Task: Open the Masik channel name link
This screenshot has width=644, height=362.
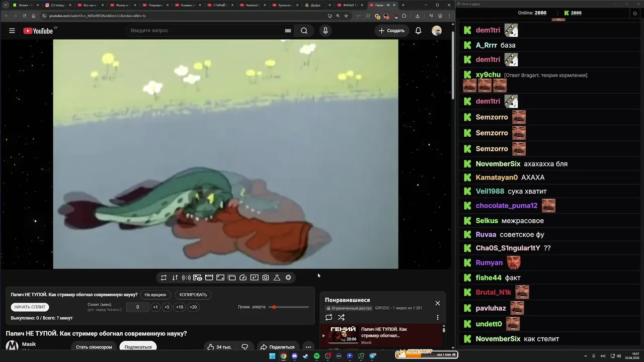Action: point(29,344)
